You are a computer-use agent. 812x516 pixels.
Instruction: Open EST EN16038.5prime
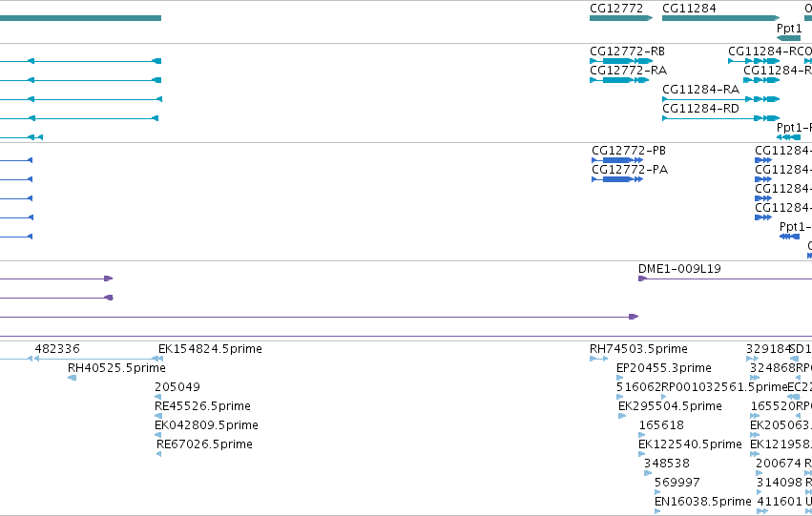pos(702,502)
